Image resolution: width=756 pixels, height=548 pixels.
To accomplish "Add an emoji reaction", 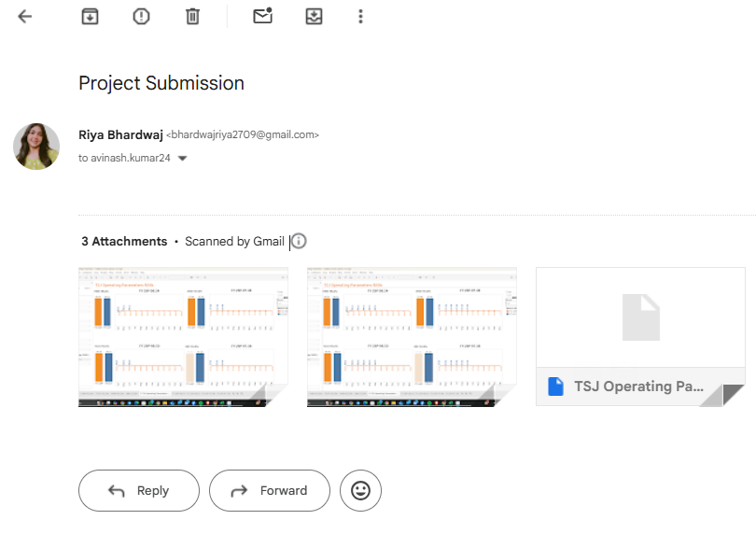I will 360,490.
